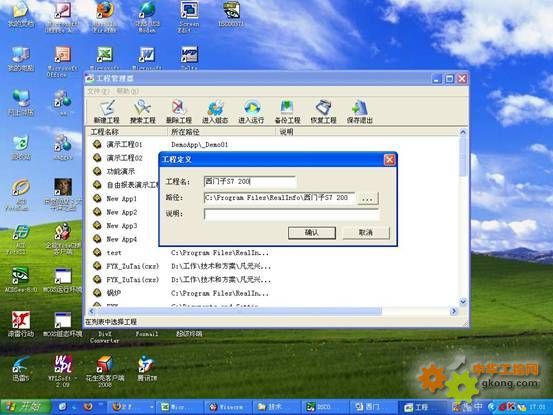Click the project list scroll-down arrow
The height and width of the screenshot is (415, 553).
463,301
